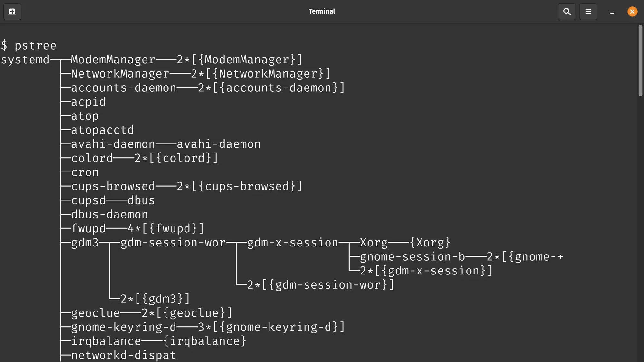Open a new terminal tab
The image size is (644, 362).
[x=12, y=12]
